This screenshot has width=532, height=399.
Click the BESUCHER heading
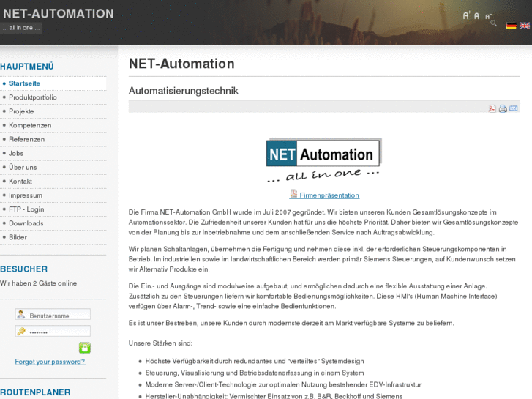pyautogui.click(x=23, y=269)
